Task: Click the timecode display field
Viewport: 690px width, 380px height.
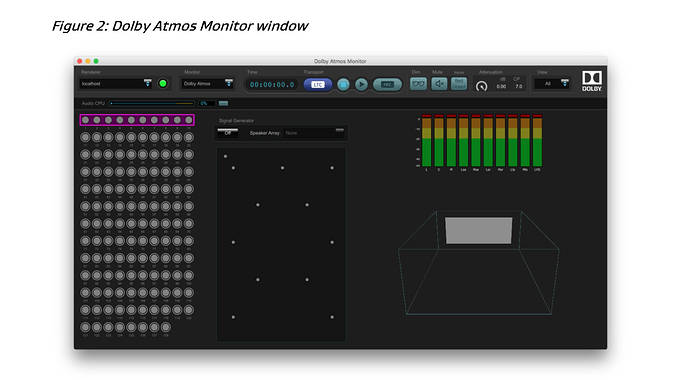Action: pos(272,84)
